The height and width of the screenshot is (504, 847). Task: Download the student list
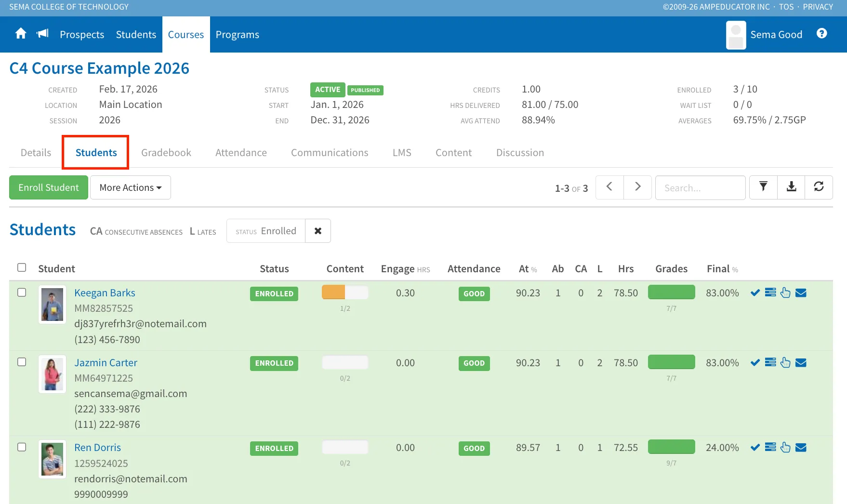coord(791,187)
